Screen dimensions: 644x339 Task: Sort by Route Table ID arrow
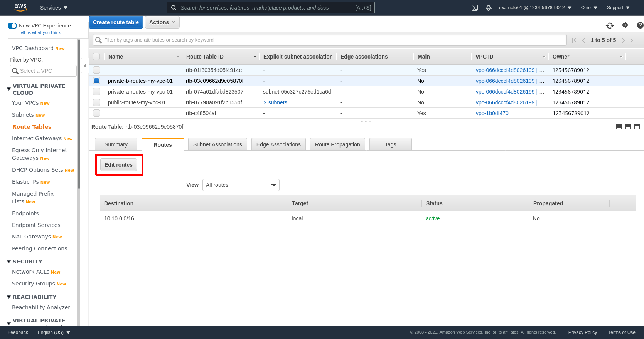tap(255, 57)
